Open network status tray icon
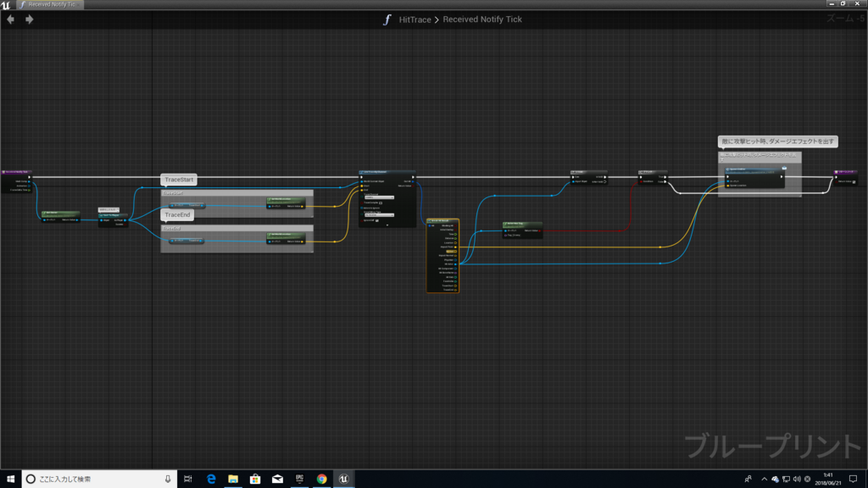This screenshot has width=868, height=488. click(x=786, y=479)
